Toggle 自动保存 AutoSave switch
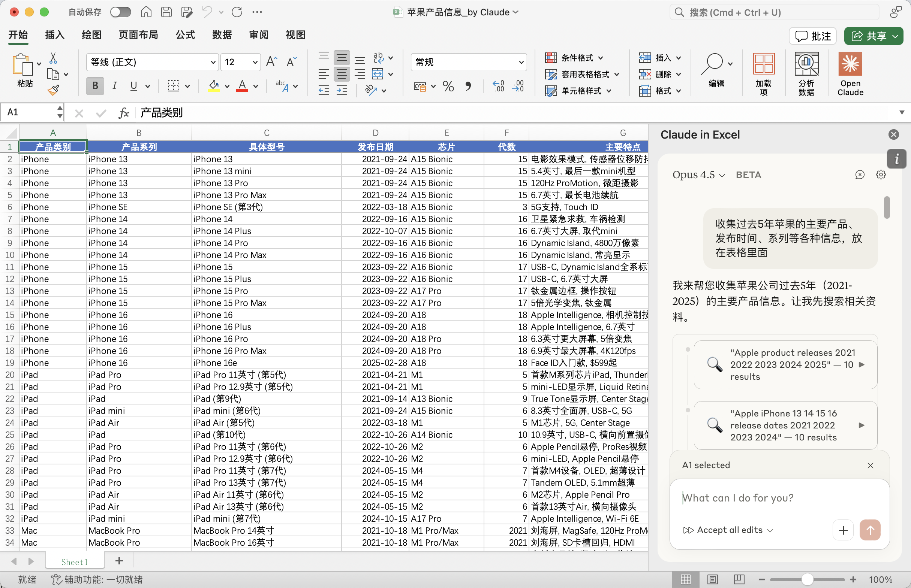Image resolution: width=911 pixels, height=588 pixels. click(120, 12)
